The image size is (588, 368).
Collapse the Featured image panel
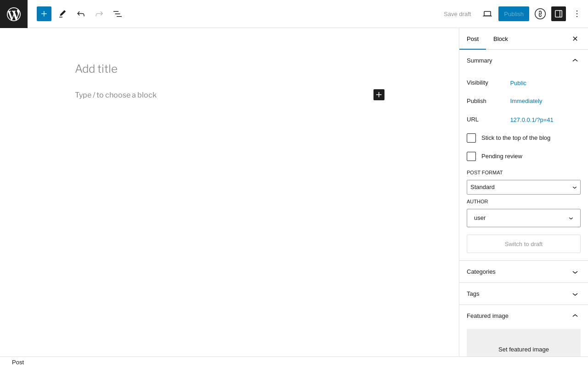(524, 316)
